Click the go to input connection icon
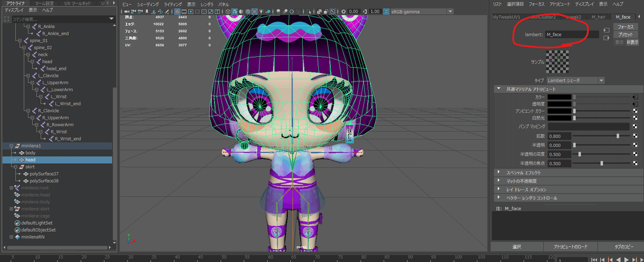 pyautogui.click(x=606, y=30)
